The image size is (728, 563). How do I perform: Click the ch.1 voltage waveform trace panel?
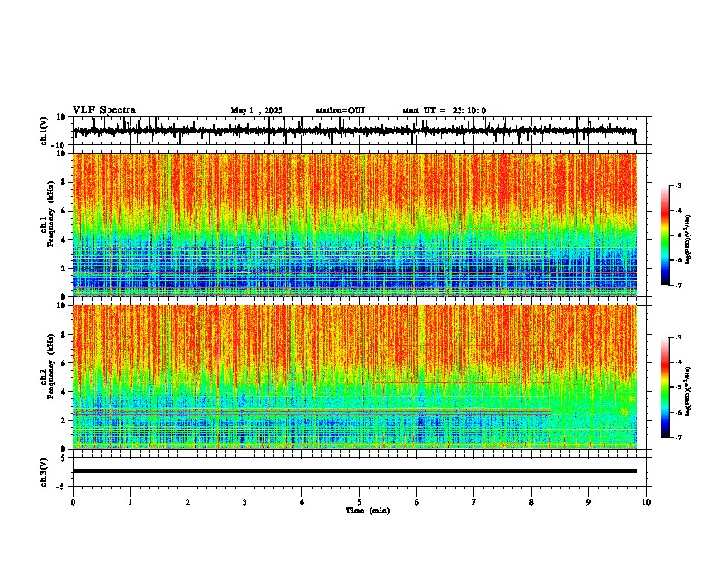(361, 131)
